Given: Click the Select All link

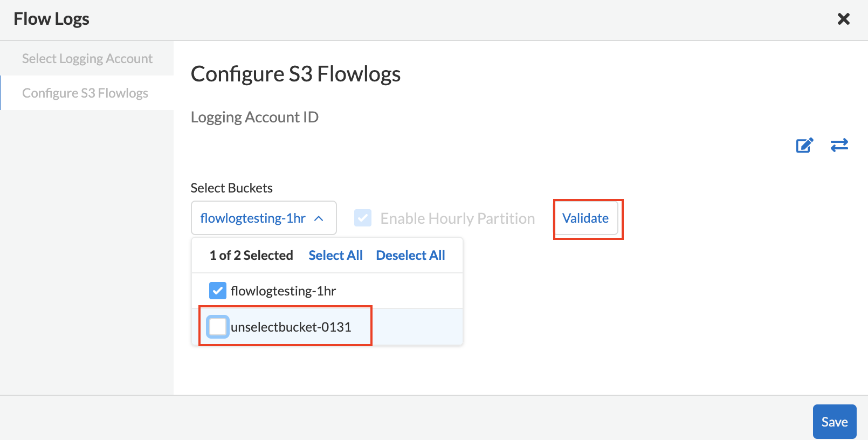Looking at the screenshot, I should pyautogui.click(x=335, y=256).
